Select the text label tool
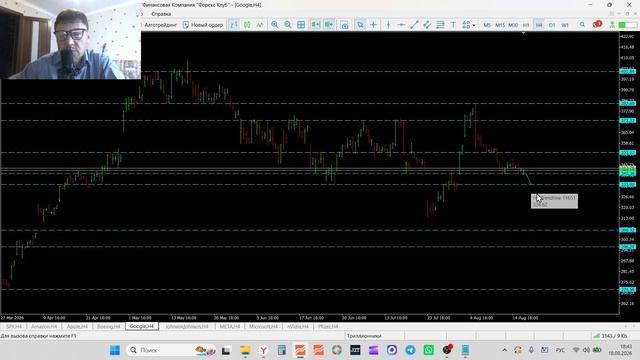Image resolution: width=640 pixels, height=360 pixels. point(453,25)
